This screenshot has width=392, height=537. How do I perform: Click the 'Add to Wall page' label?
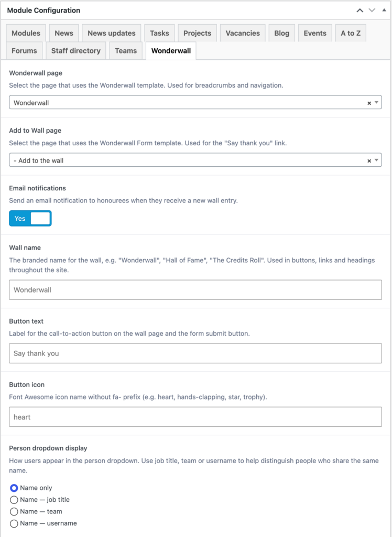[x=35, y=131]
